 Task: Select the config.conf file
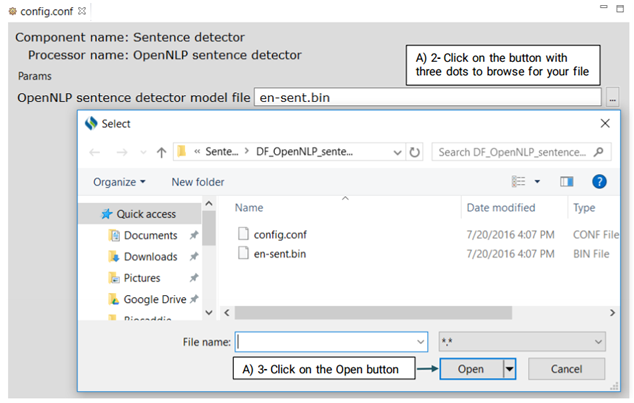[x=282, y=233]
